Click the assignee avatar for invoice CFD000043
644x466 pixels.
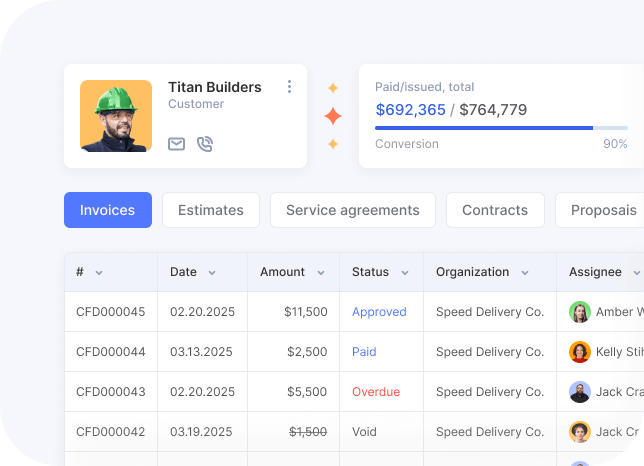[580, 392]
